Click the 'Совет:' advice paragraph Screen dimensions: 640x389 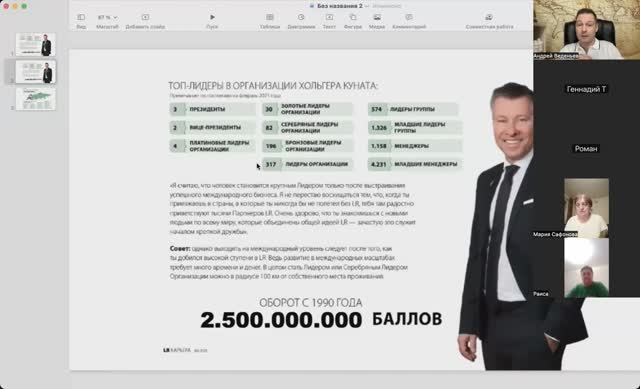pos(289,262)
